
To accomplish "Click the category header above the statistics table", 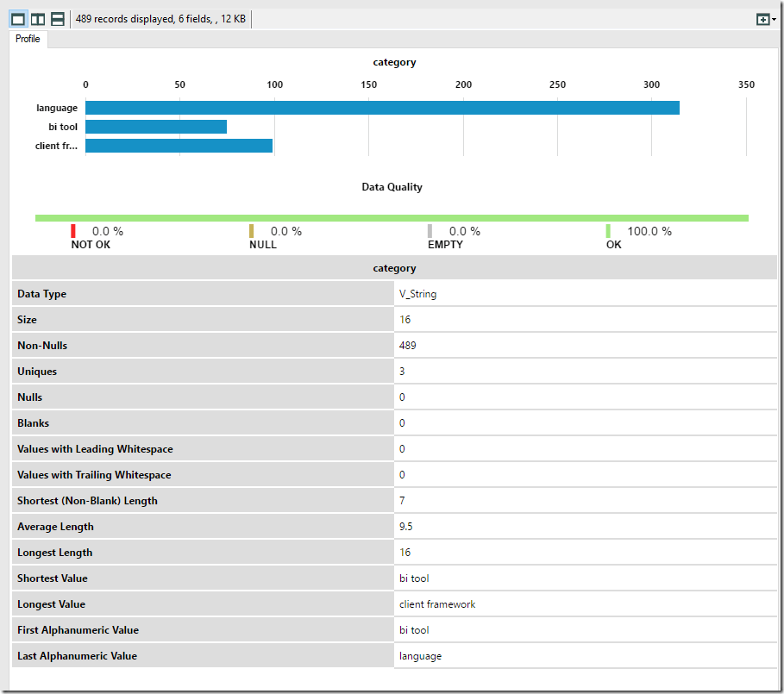I will point(394,268).
